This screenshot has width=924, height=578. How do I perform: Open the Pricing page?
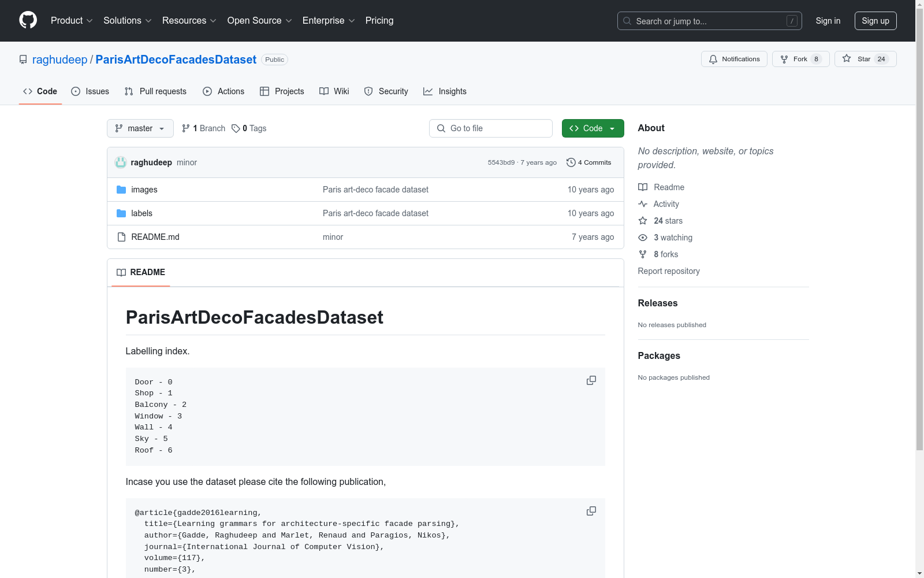coord(379,20)
